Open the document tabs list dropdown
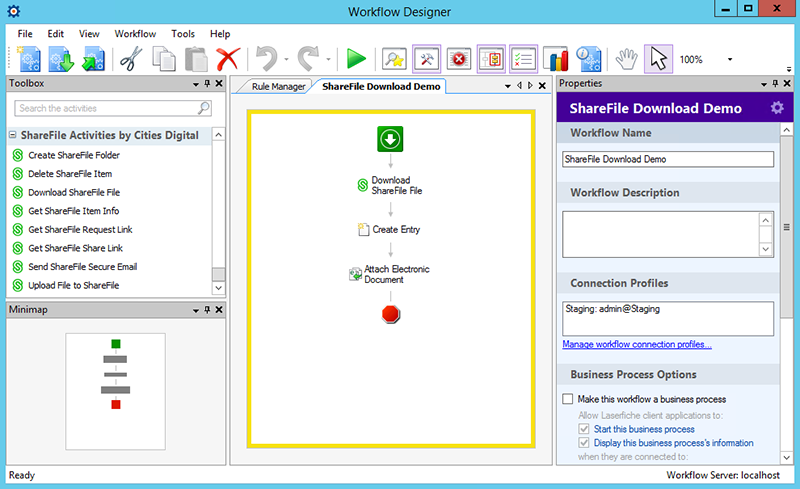 [x=508, y=86]
